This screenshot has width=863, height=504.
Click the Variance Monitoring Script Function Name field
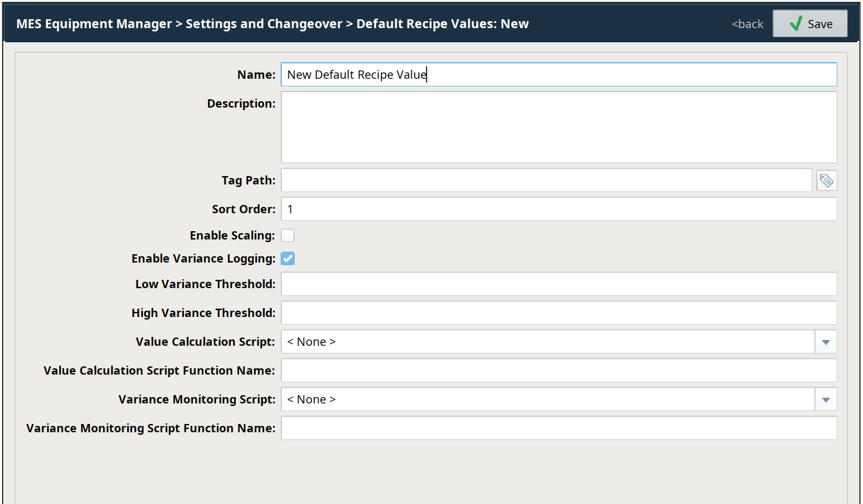point(558,428)
